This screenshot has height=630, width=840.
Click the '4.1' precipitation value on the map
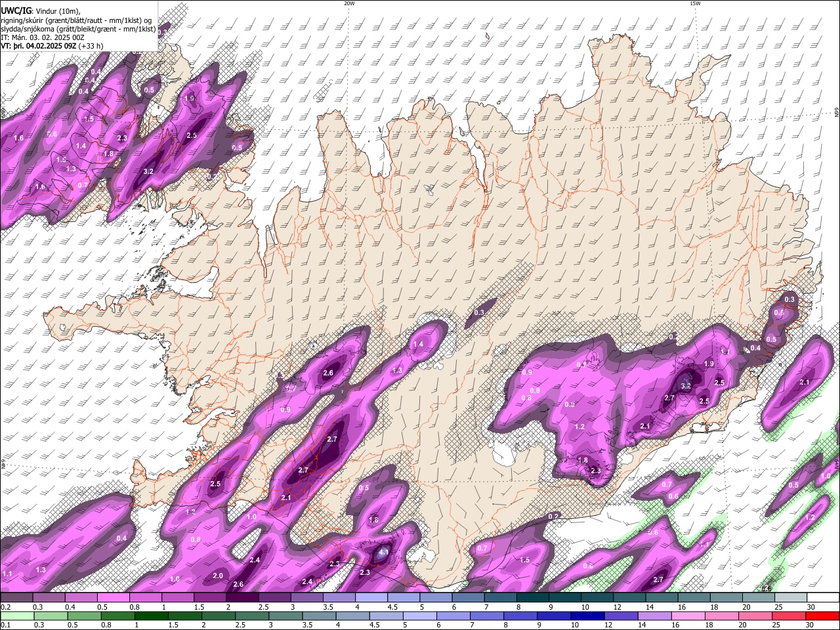[383, 553]
